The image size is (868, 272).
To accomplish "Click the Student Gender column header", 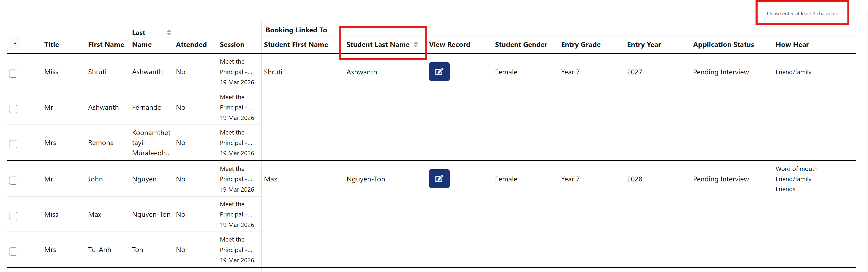I will [521, 44].
